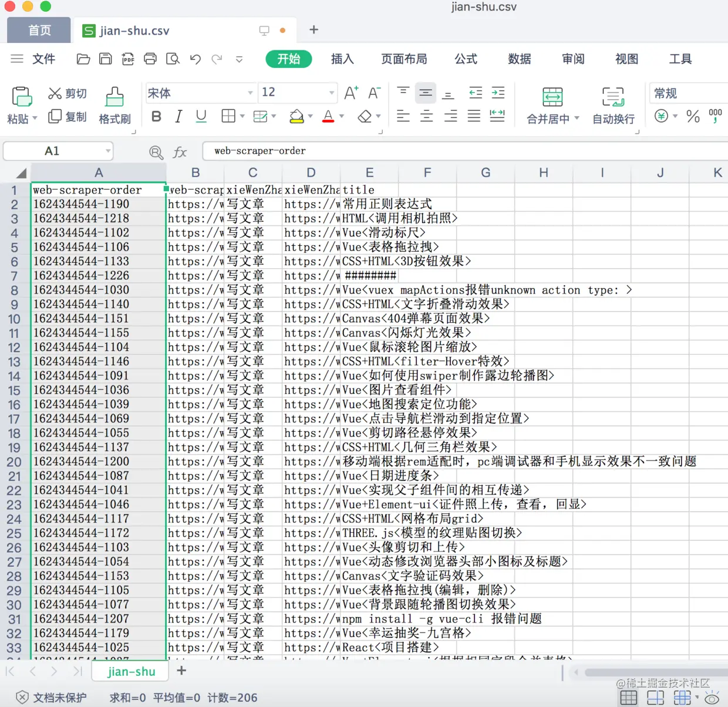Open the file folder icon in quick toolbar

(83, 59)
